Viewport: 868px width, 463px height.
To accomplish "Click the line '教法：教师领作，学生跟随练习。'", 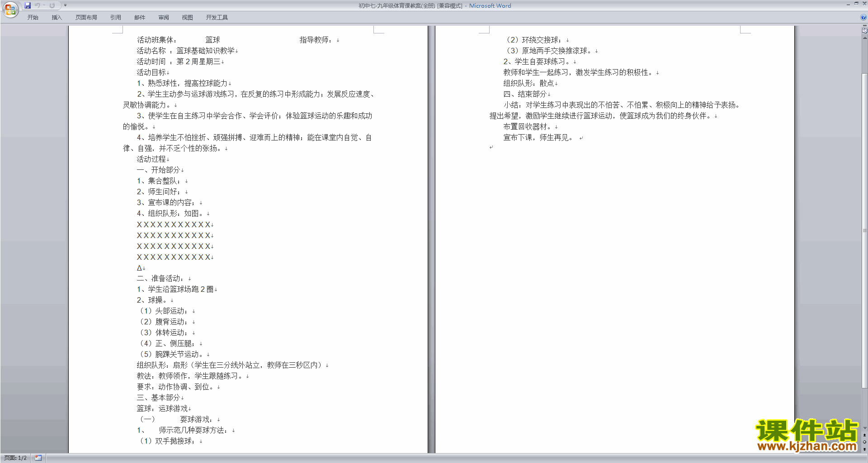I will (x=190, y=376).
